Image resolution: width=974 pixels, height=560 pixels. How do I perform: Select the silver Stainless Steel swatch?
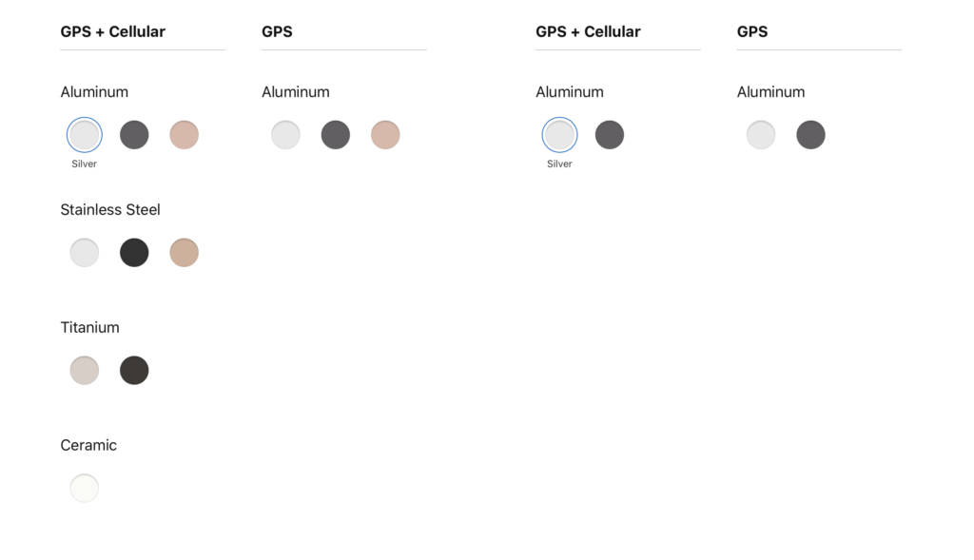click(x=85, y=253)
